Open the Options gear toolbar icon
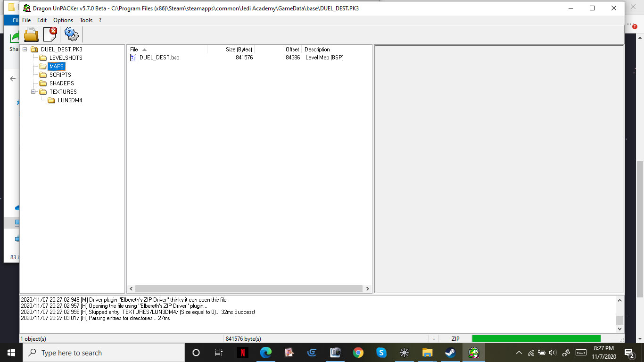 71,34
